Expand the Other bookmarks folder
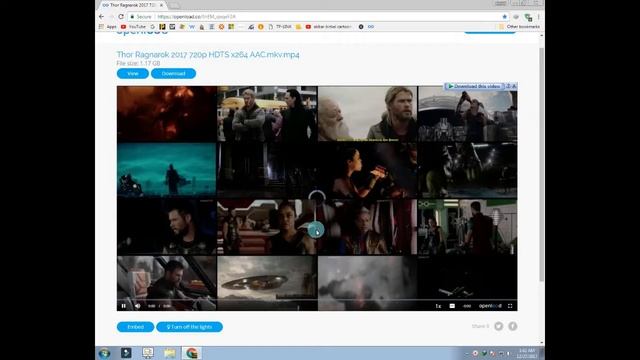This screenshot has width=640, height=360. [519, 27]
